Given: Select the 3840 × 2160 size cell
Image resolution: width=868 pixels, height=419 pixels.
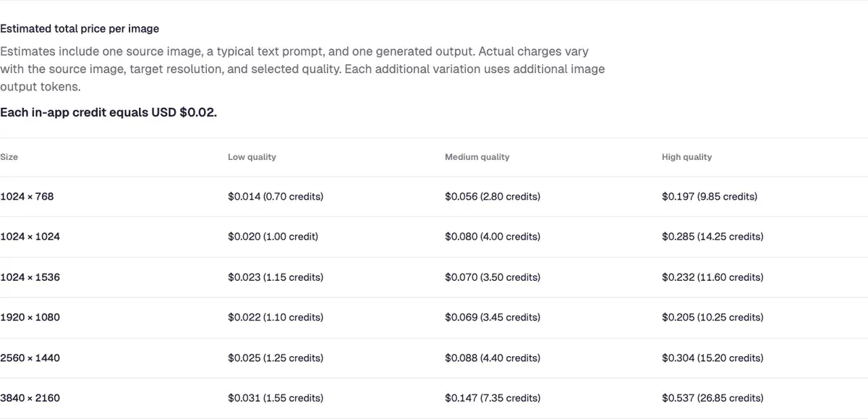Looking at the screenshot, I should 30,398.
